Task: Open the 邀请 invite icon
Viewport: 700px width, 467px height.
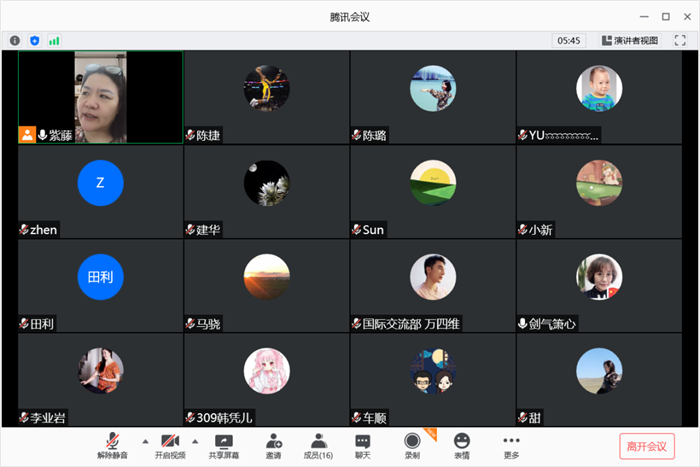Action: coord(273,444)
